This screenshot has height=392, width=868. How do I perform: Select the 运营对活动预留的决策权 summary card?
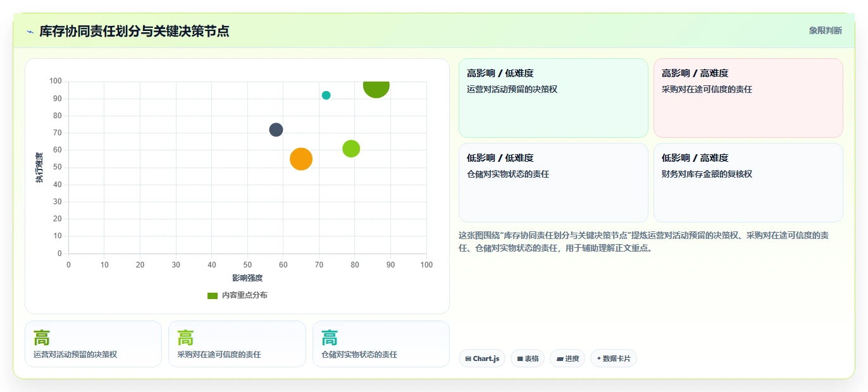[x=93, y=344]
